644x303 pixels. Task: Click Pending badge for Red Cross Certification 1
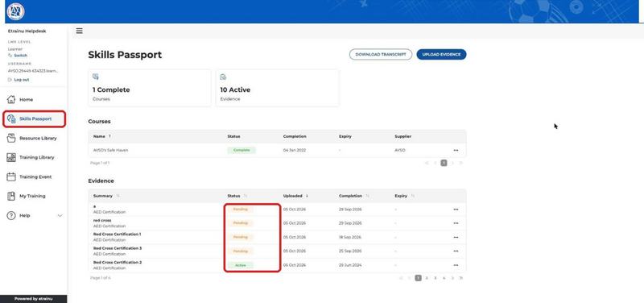pyautogui.click(x=241, y=237)
